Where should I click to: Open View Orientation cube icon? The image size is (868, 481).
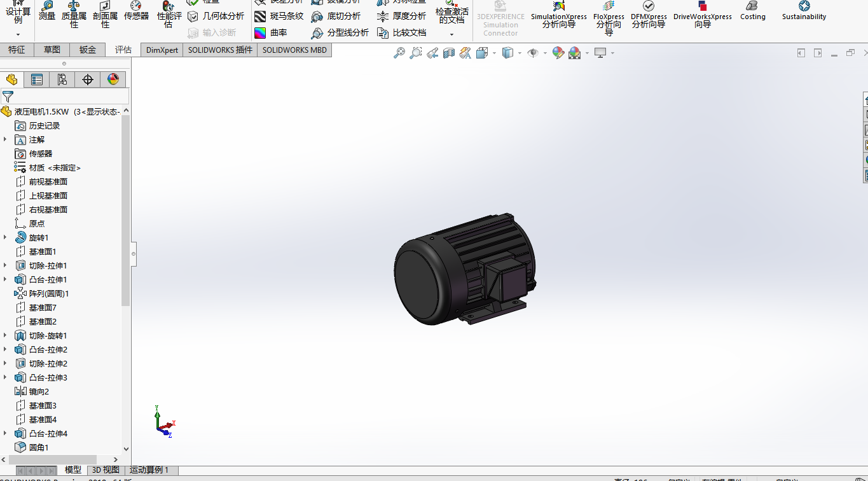pyautogui.click(x=482, y=53)
